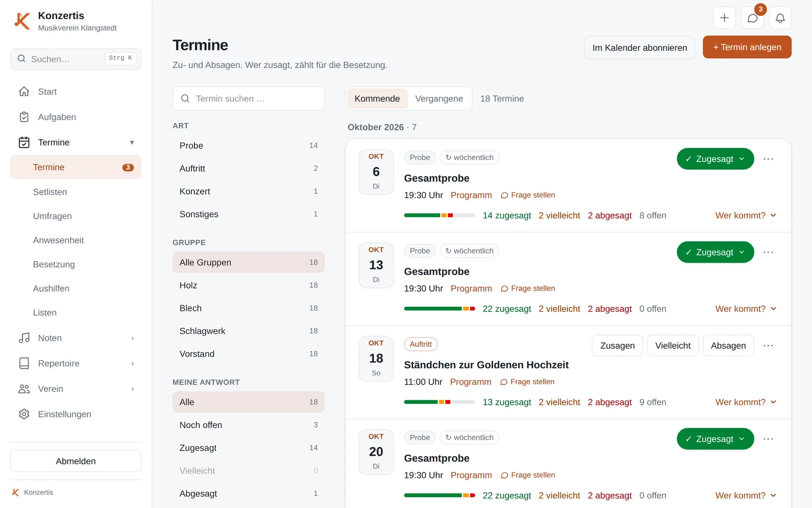Click the Verein people icon
The height and width of the screenshot is (508, 812).
(x=24, y=389)
